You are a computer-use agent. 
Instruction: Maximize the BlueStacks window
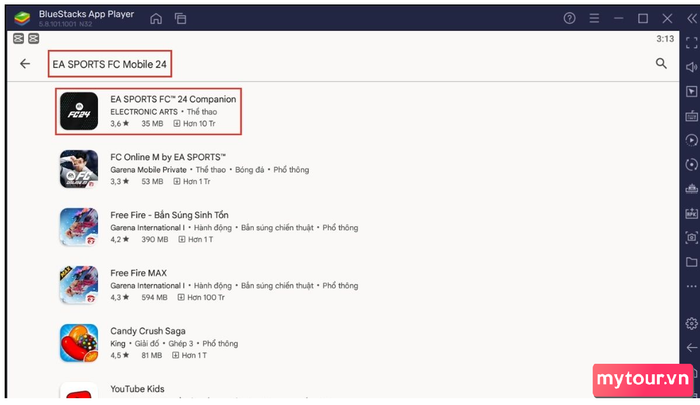(643, 18)
